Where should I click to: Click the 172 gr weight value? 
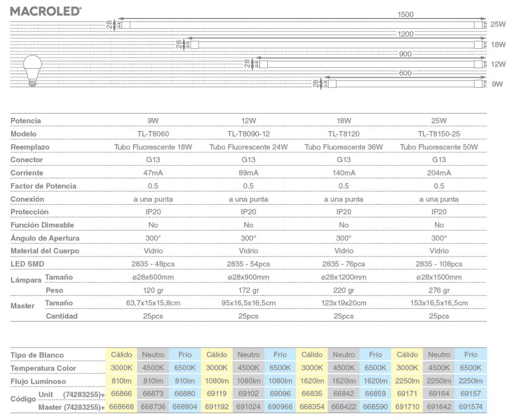click(x=249, y=290)
